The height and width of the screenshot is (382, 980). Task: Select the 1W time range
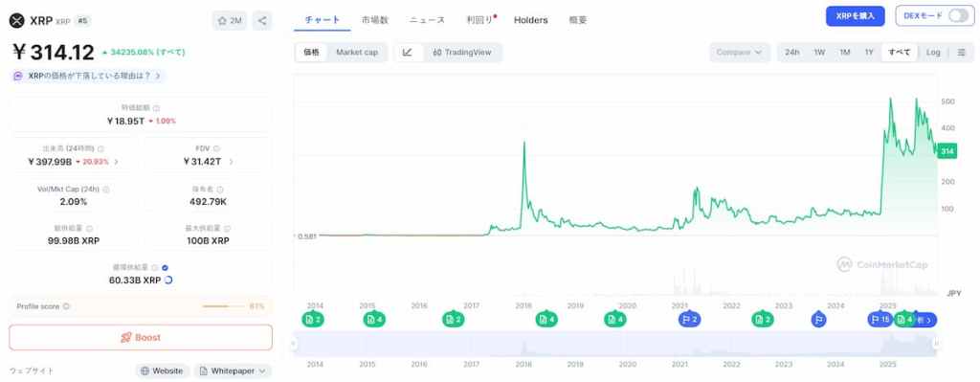pyautogui.click(x=819, y=53)
